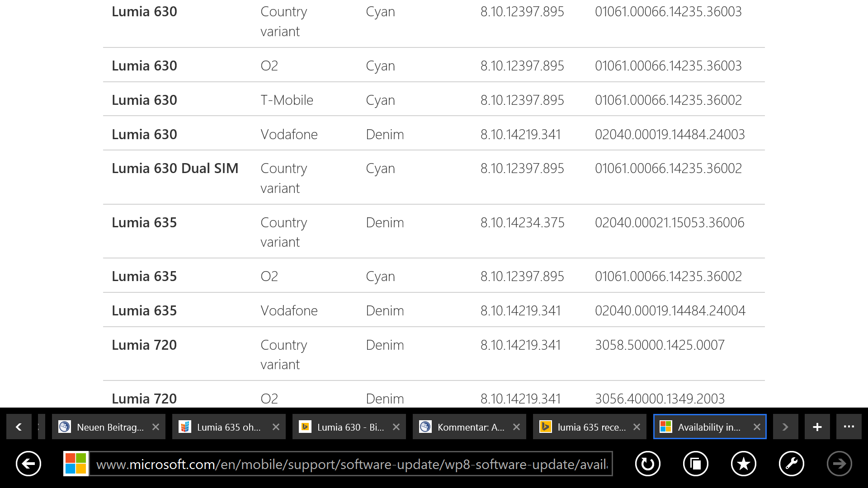Open the tabs view icon
This screenshot has height=488, width=868.
695,464
